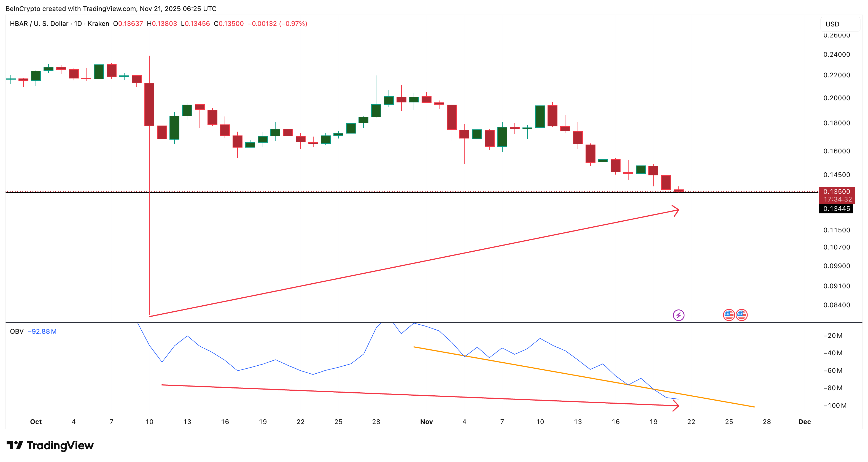The height and width of the screenshot is (462, 868).
Task: Click the Oct label on the time axis
Action: coord(36,422)
